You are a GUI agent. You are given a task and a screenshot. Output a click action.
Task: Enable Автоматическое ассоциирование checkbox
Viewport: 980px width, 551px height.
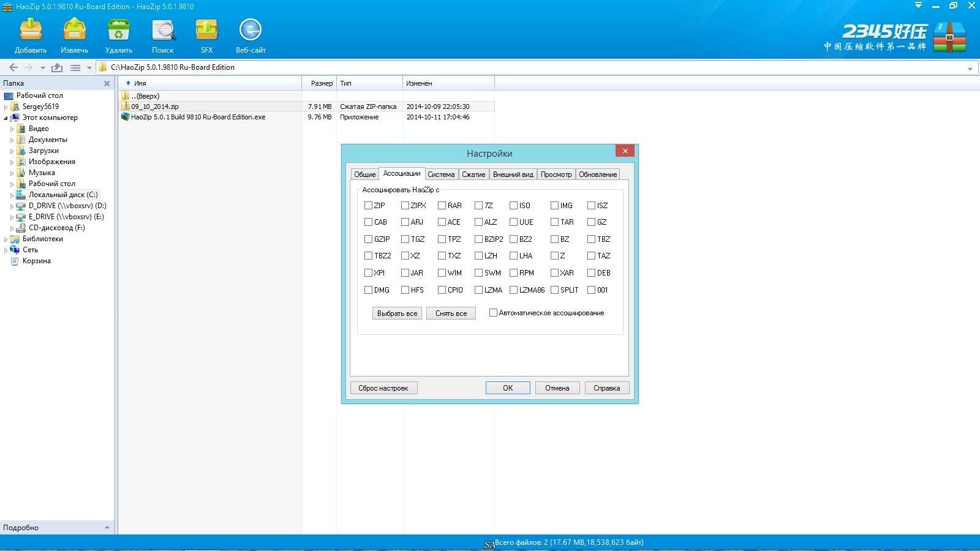(x=493, y=313)
